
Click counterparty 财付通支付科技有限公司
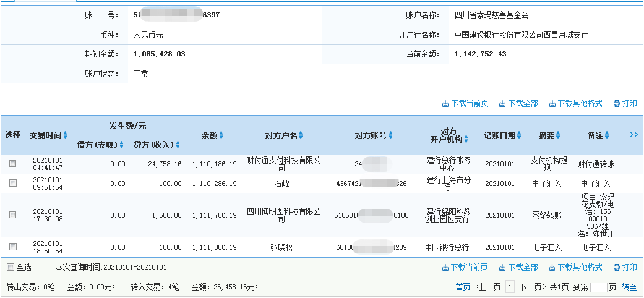pos(283,164)
